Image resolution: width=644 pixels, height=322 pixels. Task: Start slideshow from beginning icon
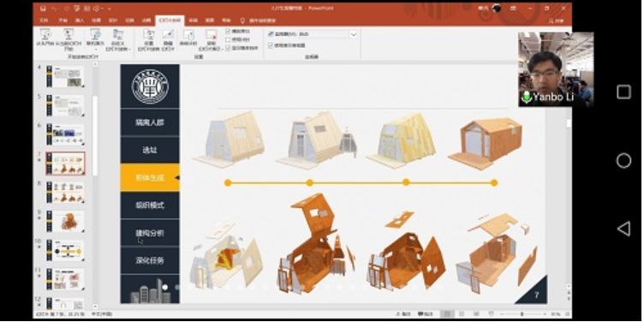tap(46, 34)
